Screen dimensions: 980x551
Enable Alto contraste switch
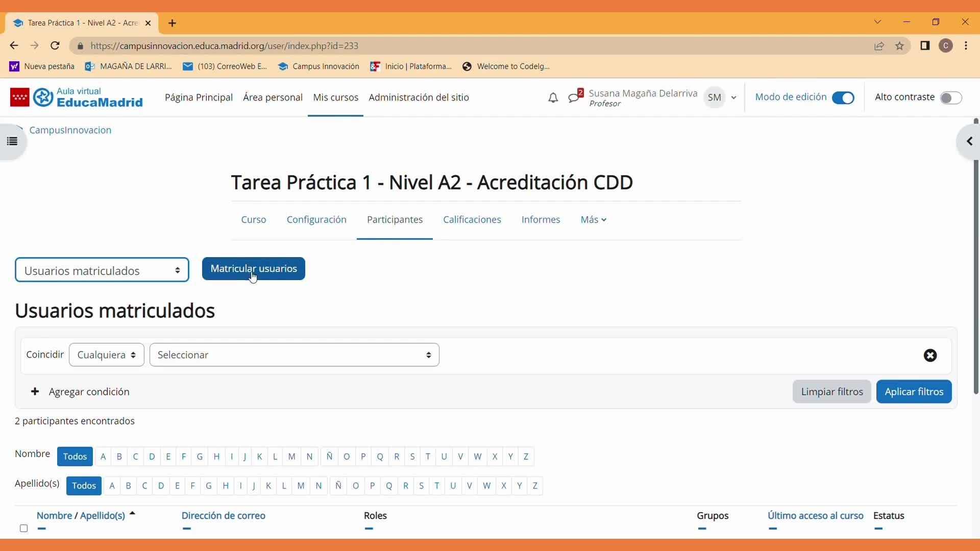pyautogui.click(x=950, y=97)
